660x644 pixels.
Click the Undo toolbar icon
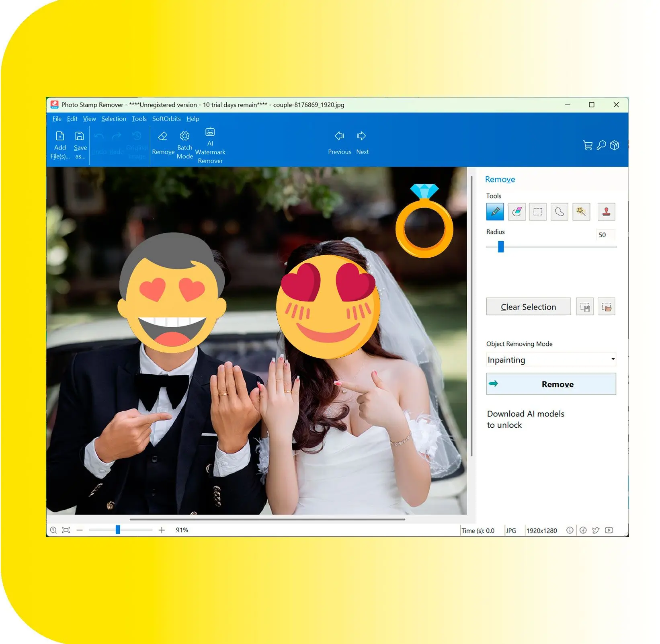(x=99, y=143)
